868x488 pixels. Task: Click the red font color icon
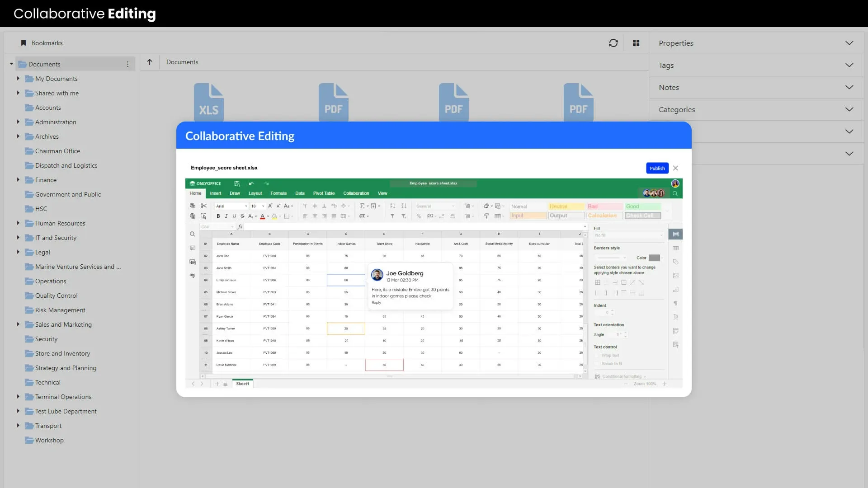point(262,216)
